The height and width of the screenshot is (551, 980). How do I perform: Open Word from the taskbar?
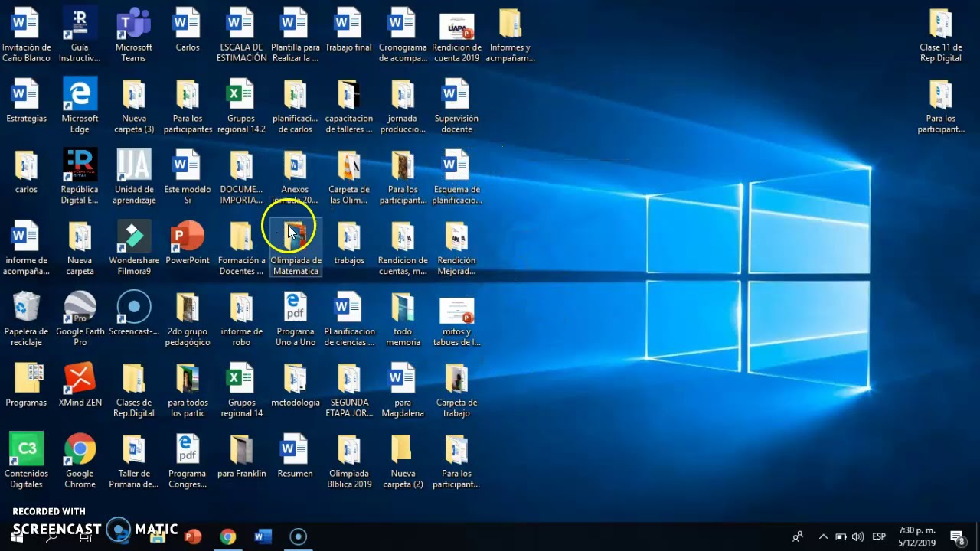(x=263, y=536)
